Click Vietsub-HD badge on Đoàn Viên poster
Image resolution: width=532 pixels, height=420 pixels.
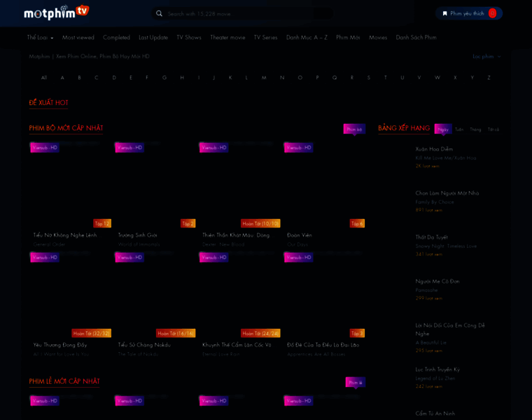coord(299,148)
